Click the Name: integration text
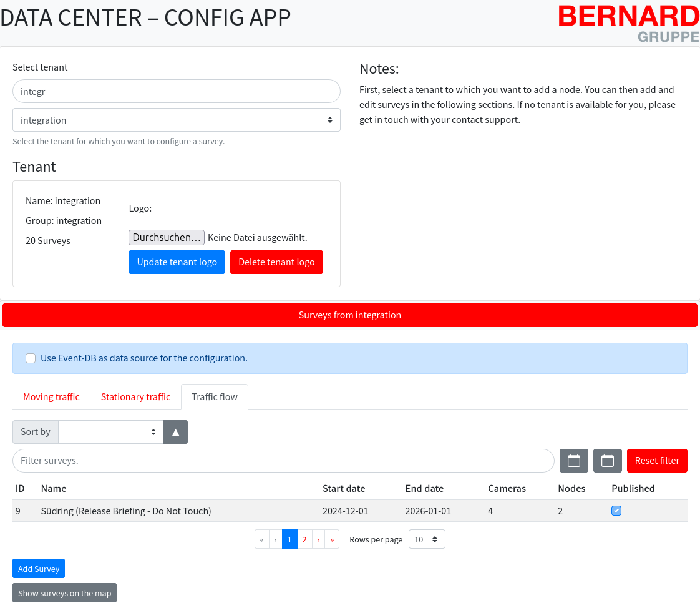This screenshot has height=613, width=700. [x=63, y=200]
